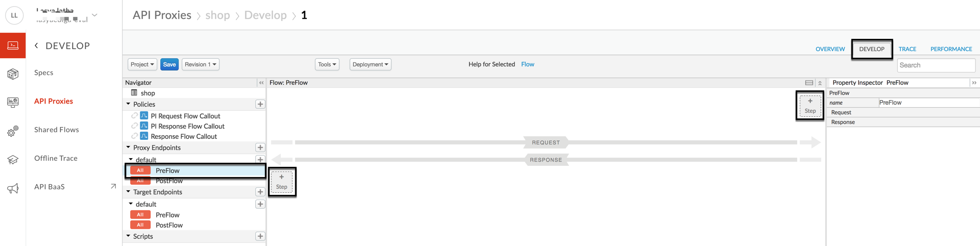The height and width of the screenshot is (246, 980).
Task: Collapse the Property Inspector panel using its arrows
Action: (x=974, y=83)
